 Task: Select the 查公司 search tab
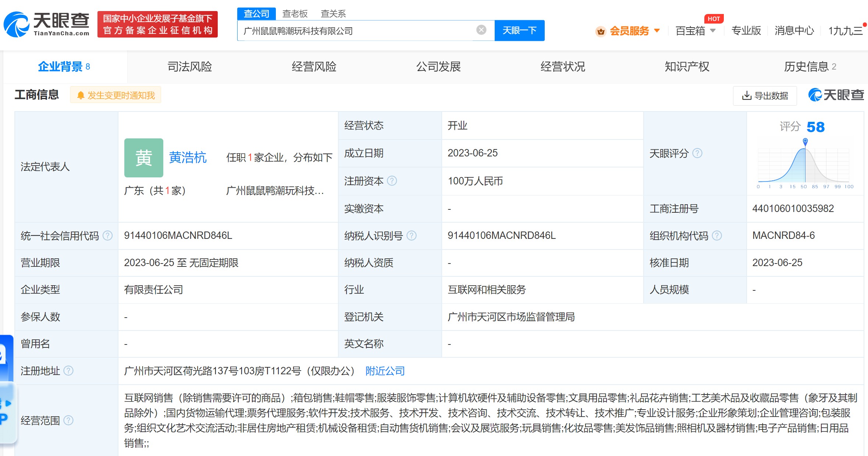pyautogui.click(x=256, y=14)
